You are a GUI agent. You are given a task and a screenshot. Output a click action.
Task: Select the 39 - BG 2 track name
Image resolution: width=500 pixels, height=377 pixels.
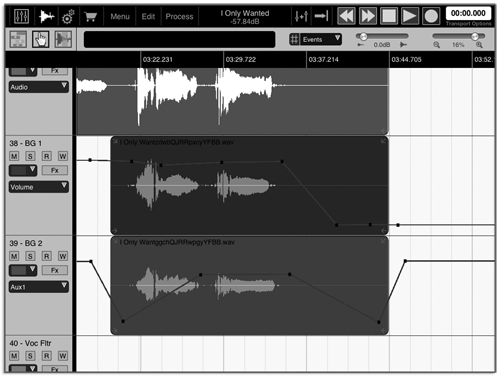(26, 243)
